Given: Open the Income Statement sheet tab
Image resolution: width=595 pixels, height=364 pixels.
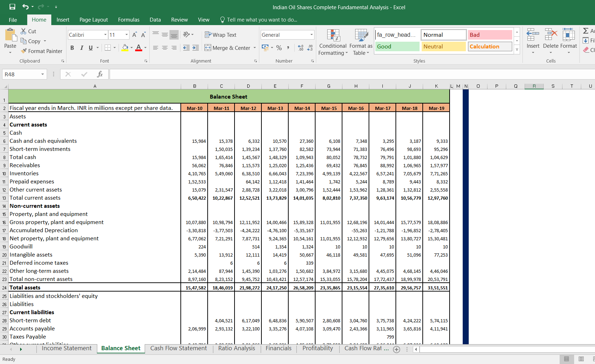Looking at the screenshot, I should (x=67, y=348).
